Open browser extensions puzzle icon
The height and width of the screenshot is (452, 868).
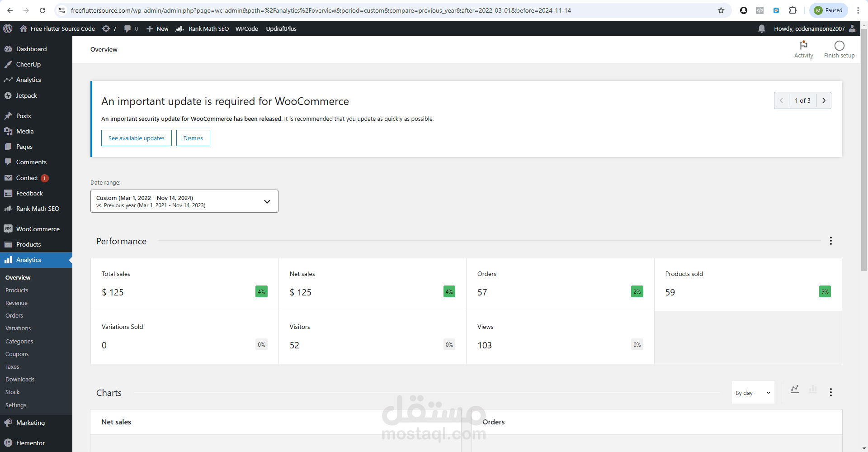click(x=793, y=10)
